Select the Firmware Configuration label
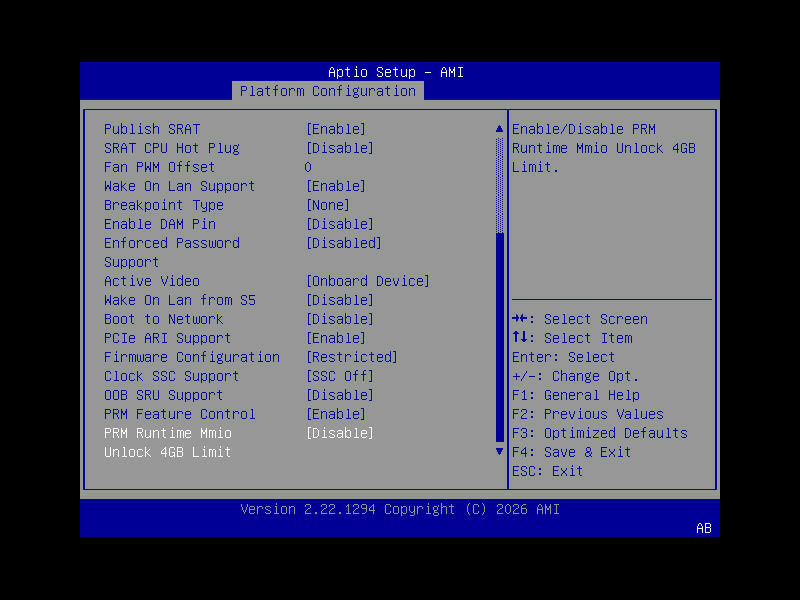 (x=192, y=357)
